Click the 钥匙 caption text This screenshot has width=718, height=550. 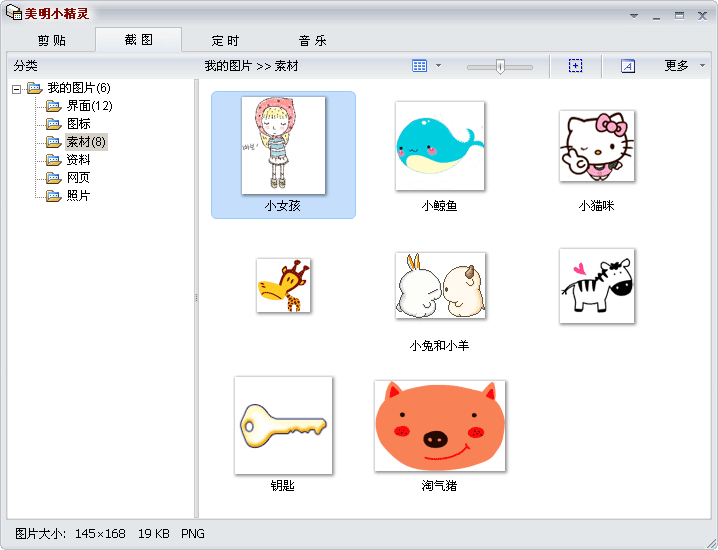[x=283, y=486]
